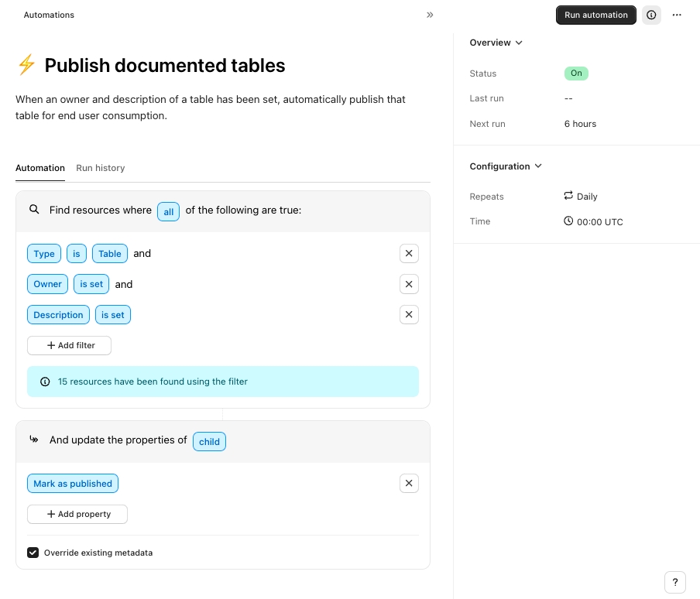Click the clock icon next to 00:00 UTC
This screenshot has width=700, height=599.
pos(568,221)
